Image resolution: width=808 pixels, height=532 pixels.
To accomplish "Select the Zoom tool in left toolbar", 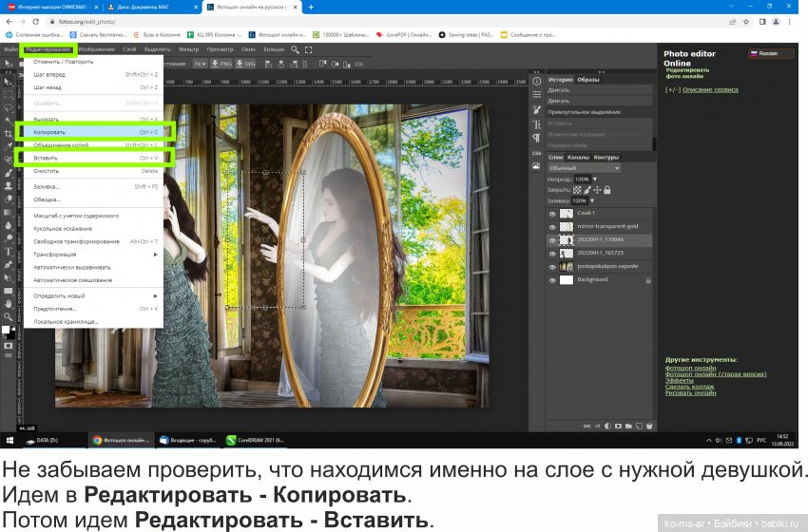I will 9,316.
